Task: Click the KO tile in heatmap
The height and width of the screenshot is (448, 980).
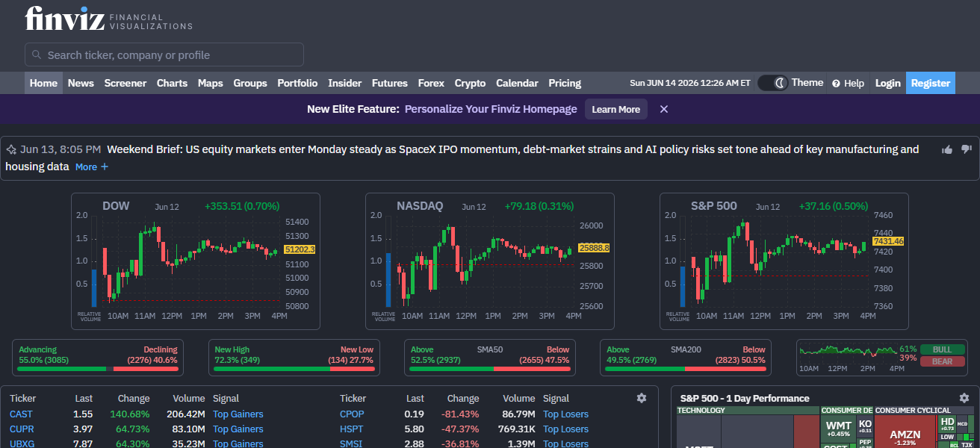Action: click(x=865, y=426)
